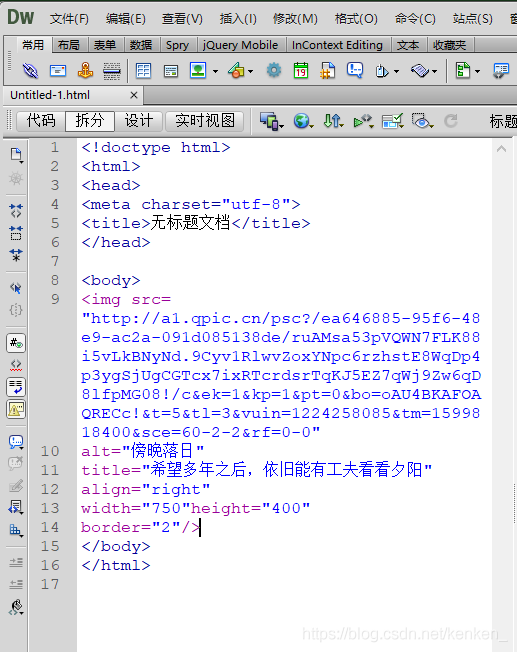Click the Indent Code icon

16,562
